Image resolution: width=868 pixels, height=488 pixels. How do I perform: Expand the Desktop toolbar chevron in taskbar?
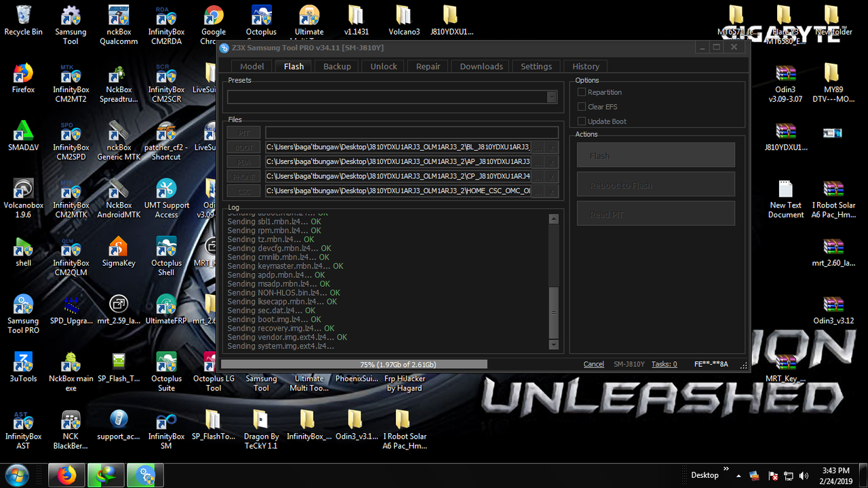[726, 469]
